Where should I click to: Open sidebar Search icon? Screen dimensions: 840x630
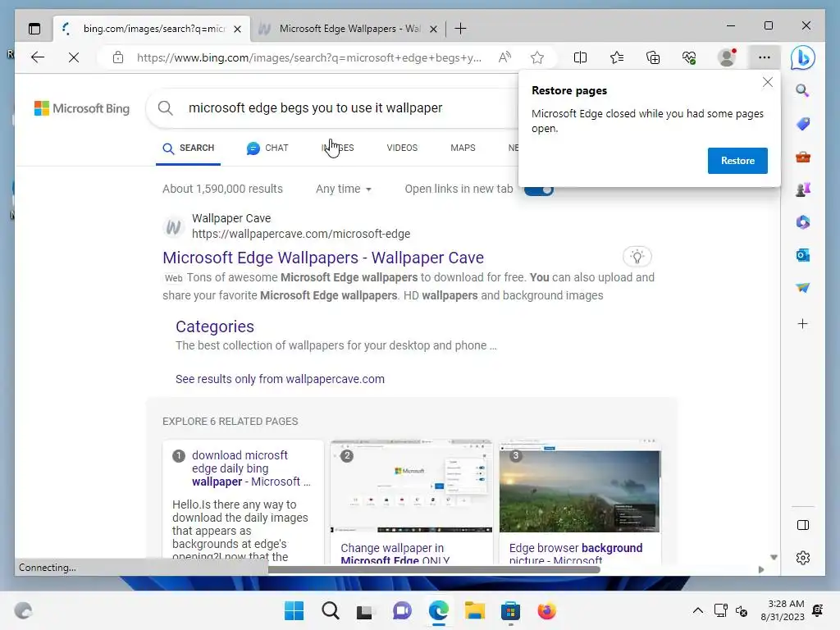(802, 90)
